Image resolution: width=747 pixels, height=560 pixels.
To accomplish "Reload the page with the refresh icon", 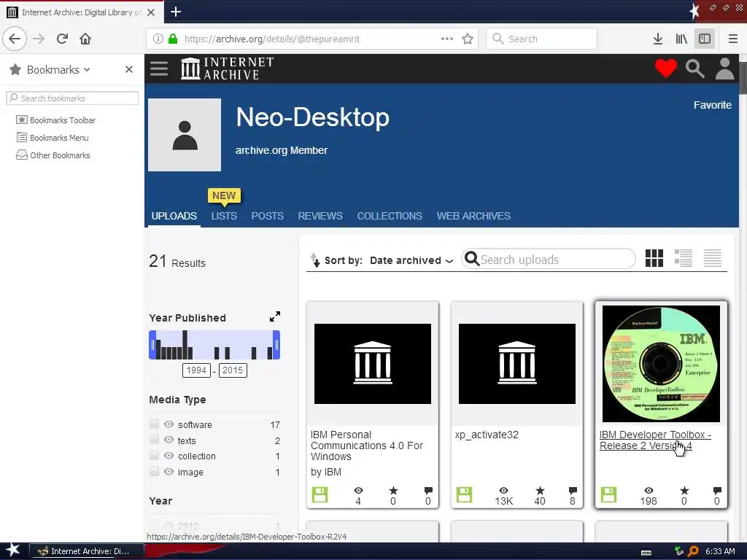I will click(x=62, y=39).
